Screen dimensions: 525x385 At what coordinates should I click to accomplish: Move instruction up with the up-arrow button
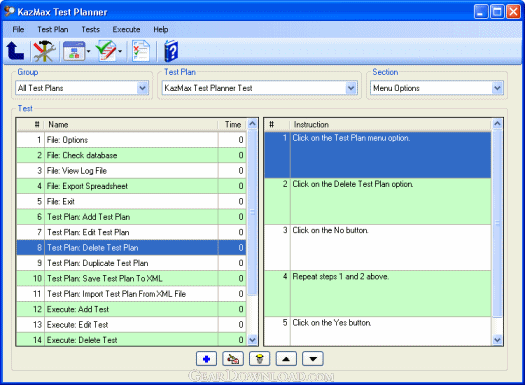[286, 359]
